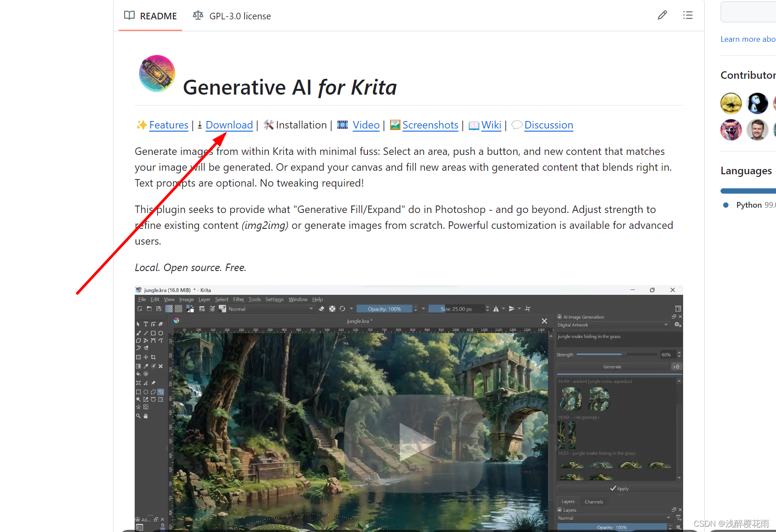This screenshot has height=532, width=776.
Task: Open the Discussion link
Action: click(x=548, y=125)
